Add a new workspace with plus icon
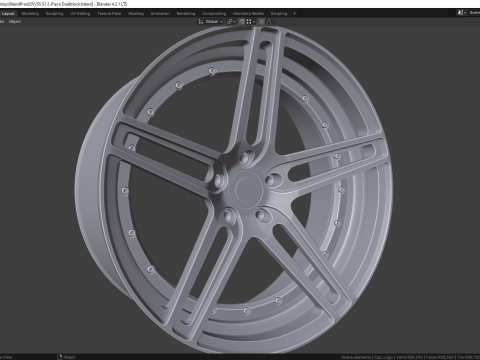Viewport: 480px width, 360px height. tap(294, 14)
